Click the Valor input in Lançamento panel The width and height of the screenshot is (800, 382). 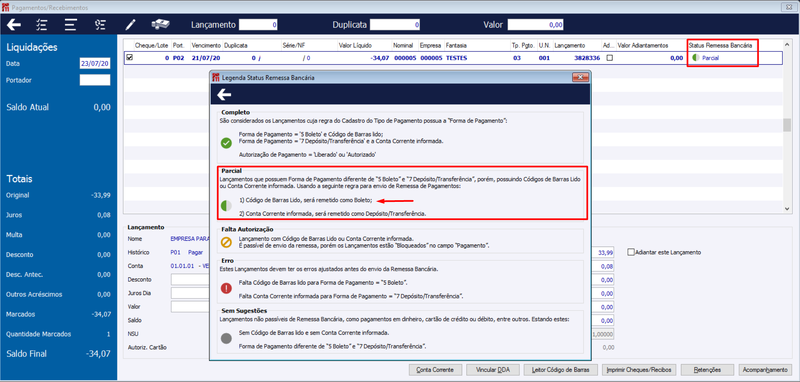click(191, 307)
